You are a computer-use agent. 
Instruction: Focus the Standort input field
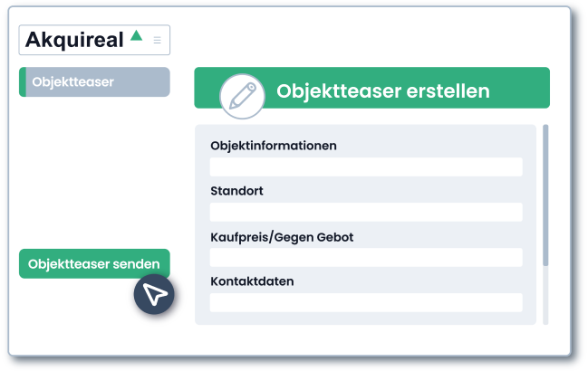[x=366, y=213]
